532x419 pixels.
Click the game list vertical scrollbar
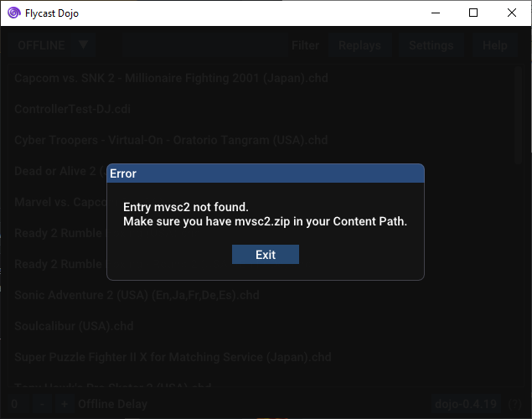(x=518, y=116)
